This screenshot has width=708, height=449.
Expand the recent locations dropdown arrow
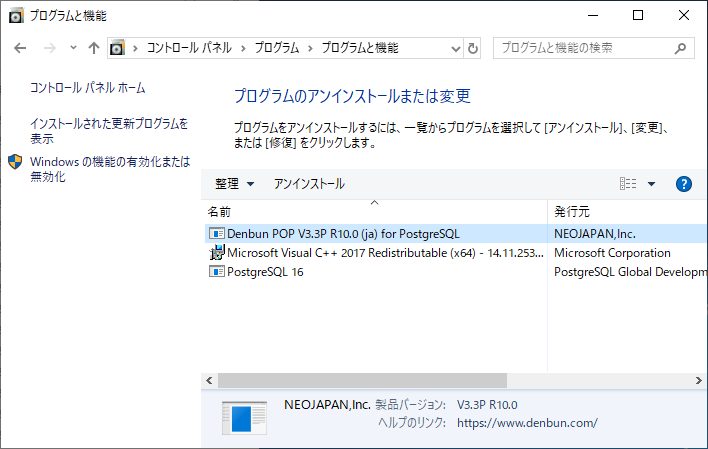(73, 48)
